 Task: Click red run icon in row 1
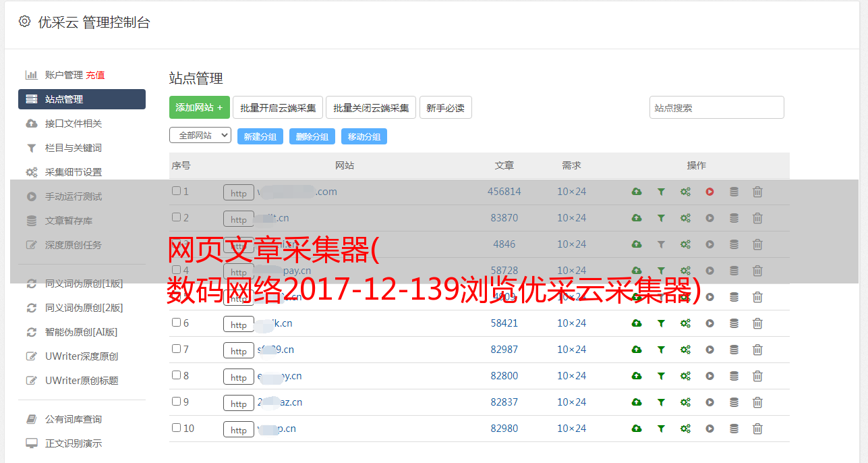pyautogui.click(x=710, y=192)
